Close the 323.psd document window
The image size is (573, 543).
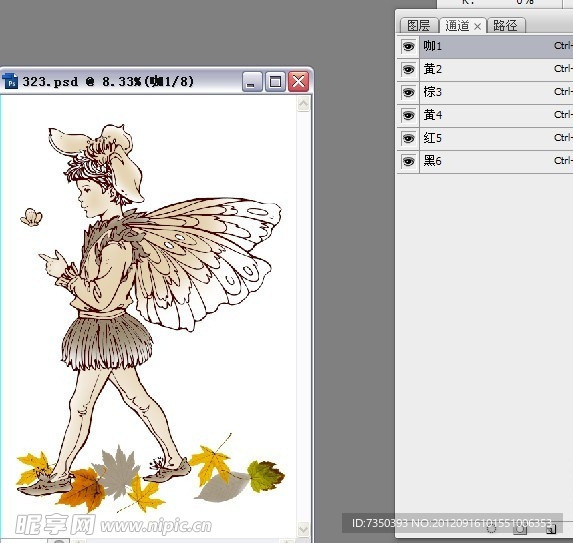click(298, 81)
